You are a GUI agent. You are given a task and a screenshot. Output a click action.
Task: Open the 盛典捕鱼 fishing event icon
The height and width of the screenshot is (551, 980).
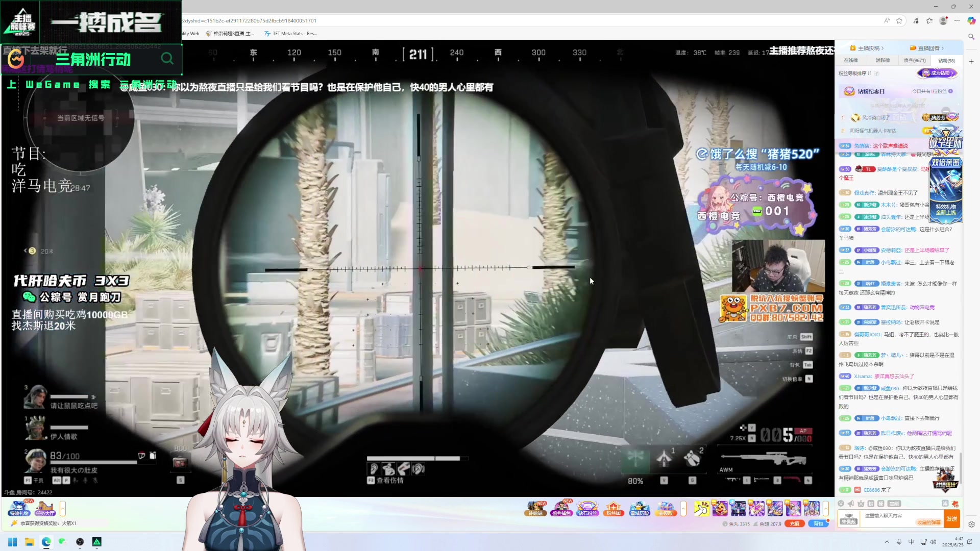click(561, 508)
